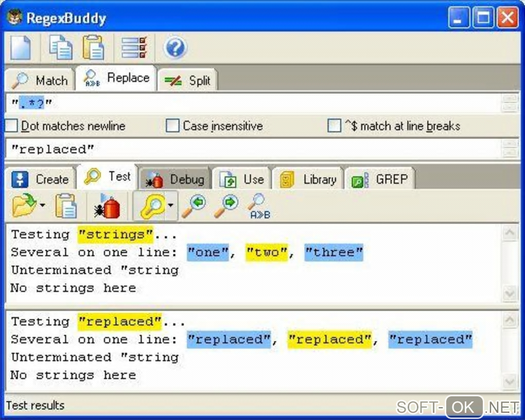Click up arrow of replacement field scrollbar
The width and height of the screenshot is (525, 420).
pos(510,144)
